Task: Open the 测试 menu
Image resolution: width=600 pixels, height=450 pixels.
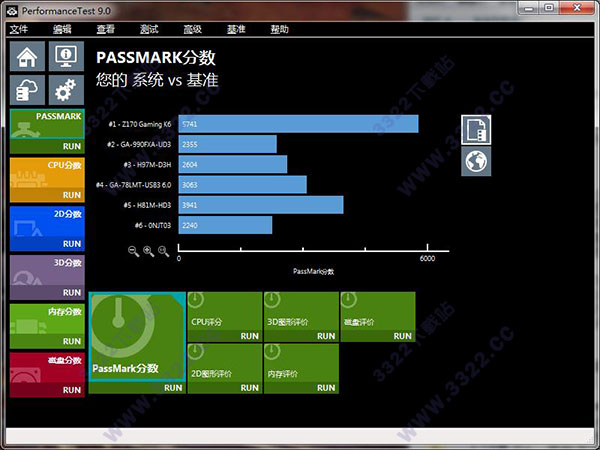Action: pos(149,29)
